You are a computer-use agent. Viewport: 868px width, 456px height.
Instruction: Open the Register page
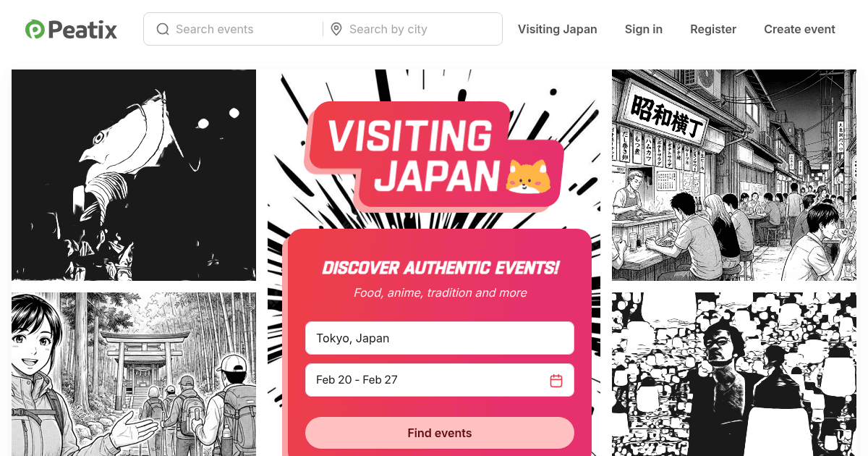(x=713, y=29)
